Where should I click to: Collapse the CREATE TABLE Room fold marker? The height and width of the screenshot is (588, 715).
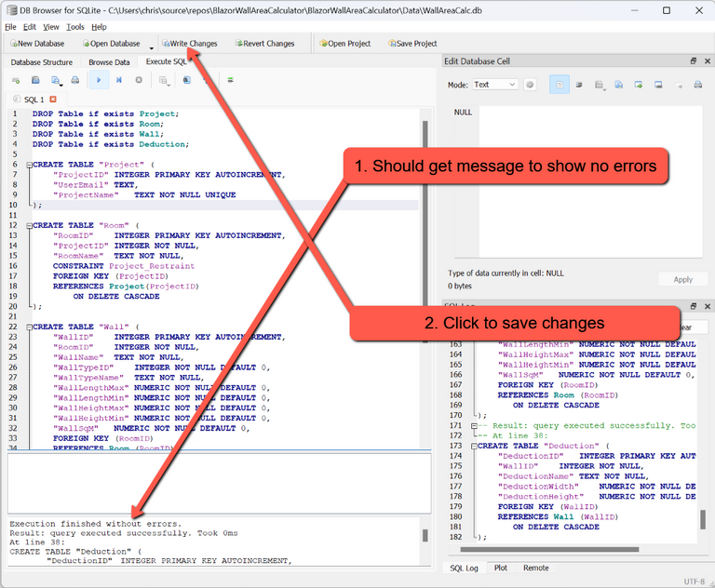29,226
